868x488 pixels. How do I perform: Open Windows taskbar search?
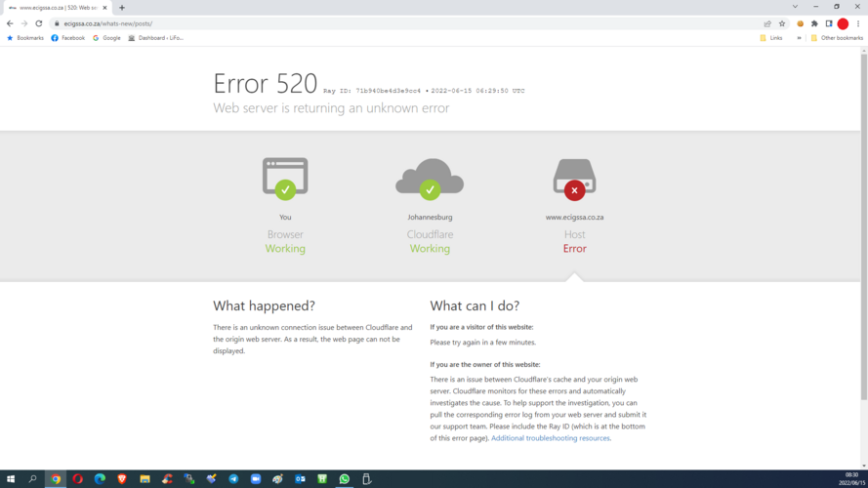coord(32,479)
